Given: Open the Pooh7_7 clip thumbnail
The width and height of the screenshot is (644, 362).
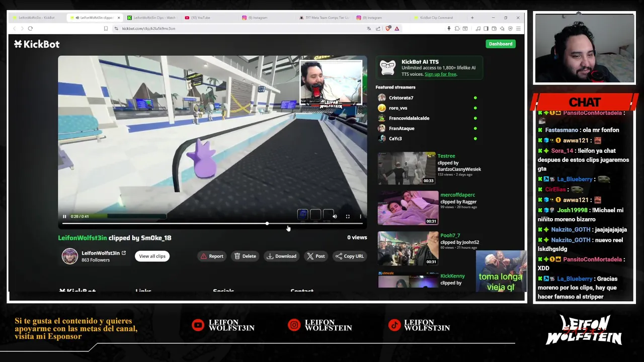Looking at the screenshot, I should tap(408, 248).
